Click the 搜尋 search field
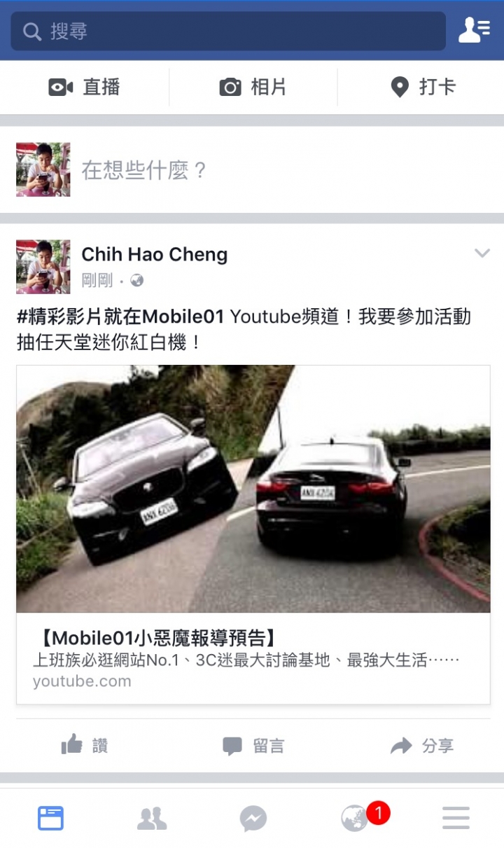Image resolution: width=504 pixels, height=848 pixels. point(228,32)
